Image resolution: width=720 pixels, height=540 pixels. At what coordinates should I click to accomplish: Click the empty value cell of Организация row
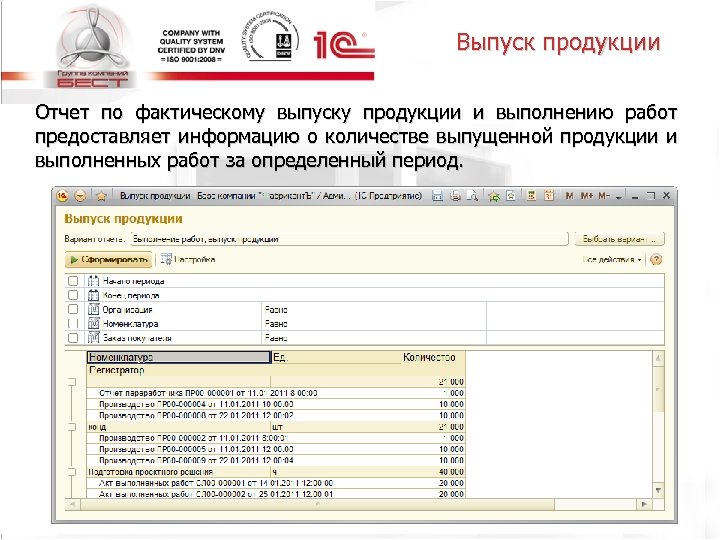click(x=575, y=309)
